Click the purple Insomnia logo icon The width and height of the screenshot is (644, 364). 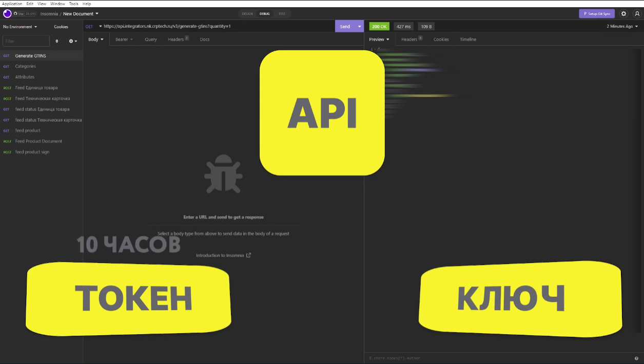(x=7, y=14)
